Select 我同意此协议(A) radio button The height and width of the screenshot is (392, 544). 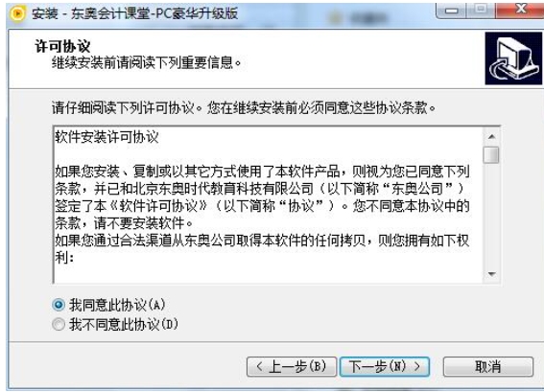click(x=59, y=305)
